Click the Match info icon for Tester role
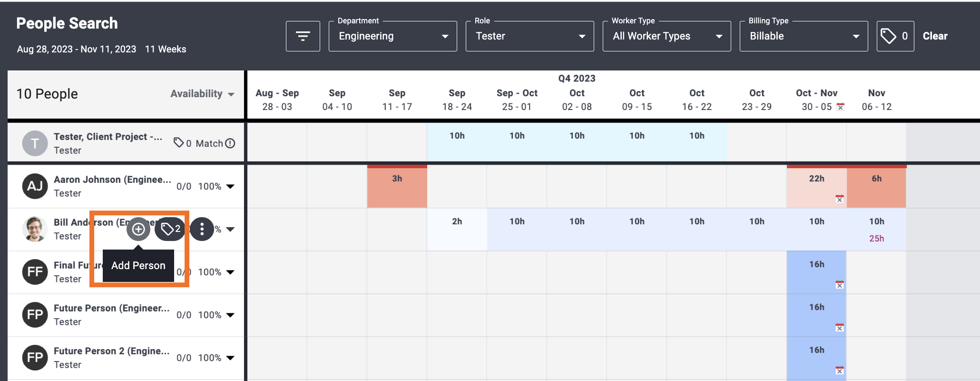 tap(230, 143)
